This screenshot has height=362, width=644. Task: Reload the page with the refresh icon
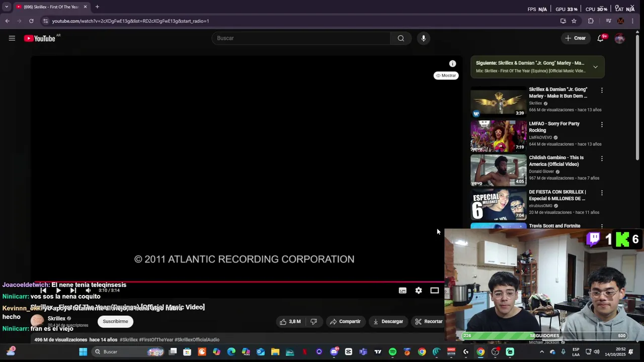31,21
